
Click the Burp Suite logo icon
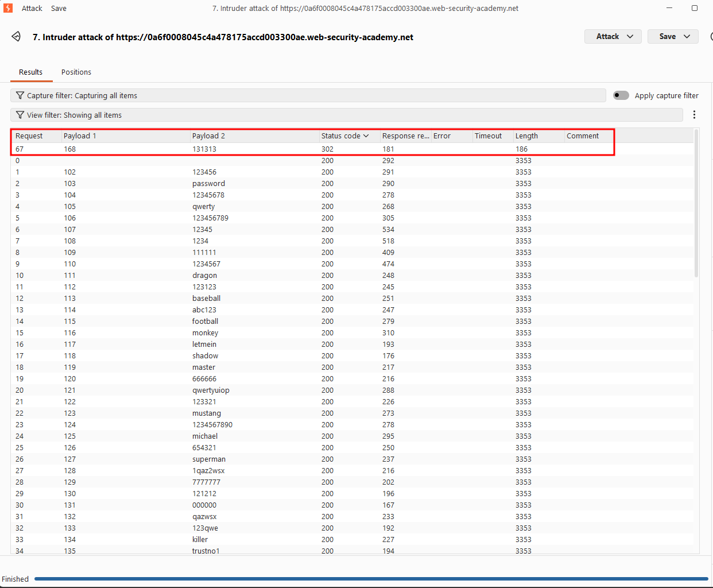[7, 8]
